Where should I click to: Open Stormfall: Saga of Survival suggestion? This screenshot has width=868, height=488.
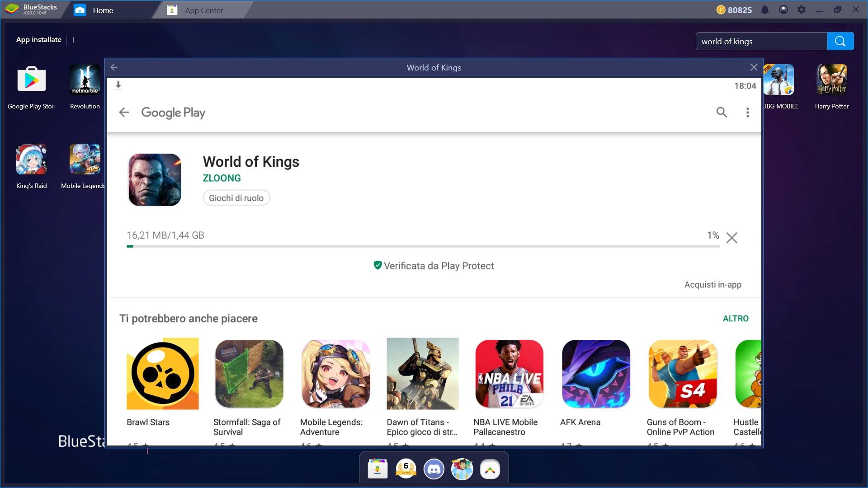point(249,374)
